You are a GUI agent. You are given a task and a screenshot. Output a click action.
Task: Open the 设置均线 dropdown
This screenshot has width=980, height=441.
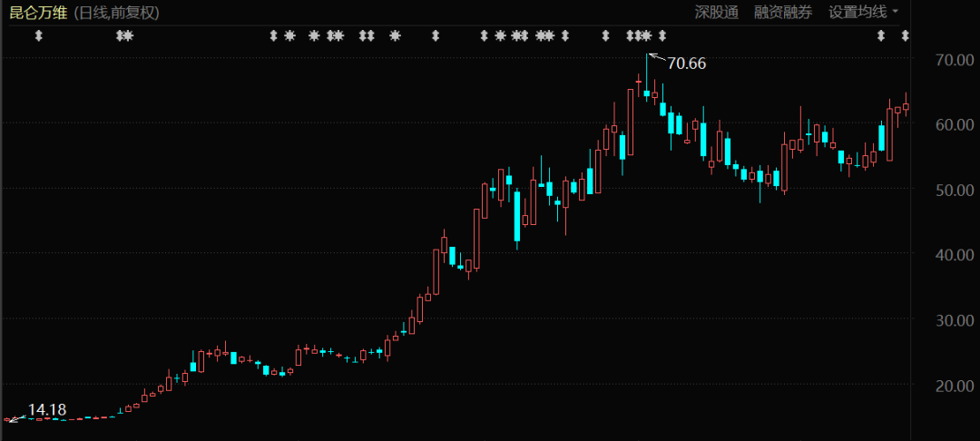(863, 12)
